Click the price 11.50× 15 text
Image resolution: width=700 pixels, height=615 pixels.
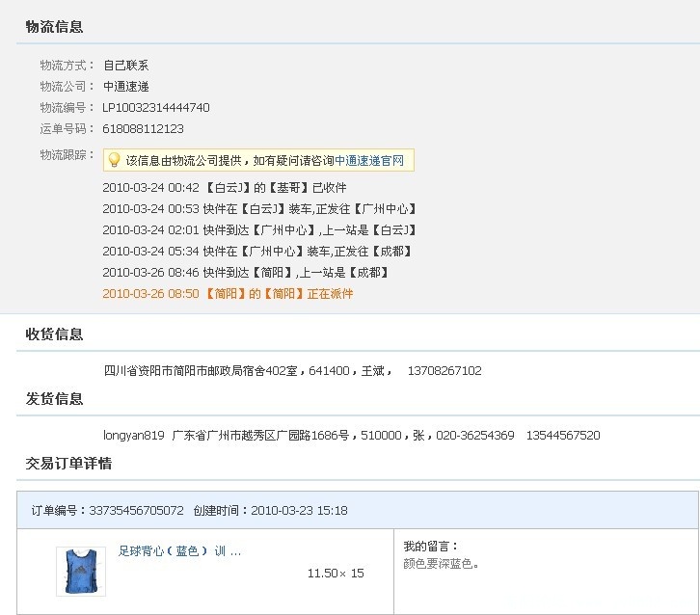coord(336,573)
